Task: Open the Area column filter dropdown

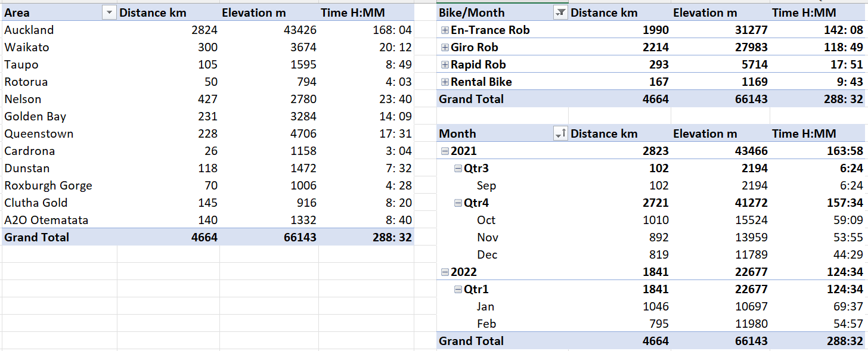Action: tap(109, 13)
